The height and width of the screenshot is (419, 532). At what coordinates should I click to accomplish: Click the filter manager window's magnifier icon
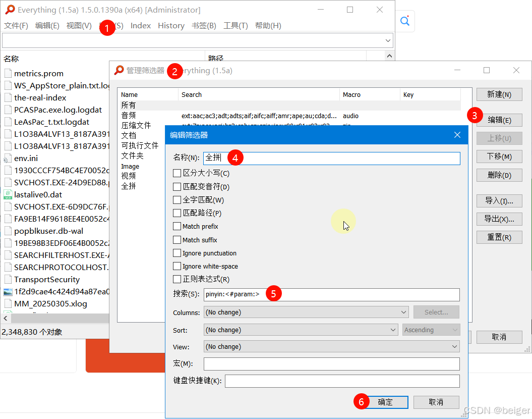pyautogui.click(x=119, y=70)
